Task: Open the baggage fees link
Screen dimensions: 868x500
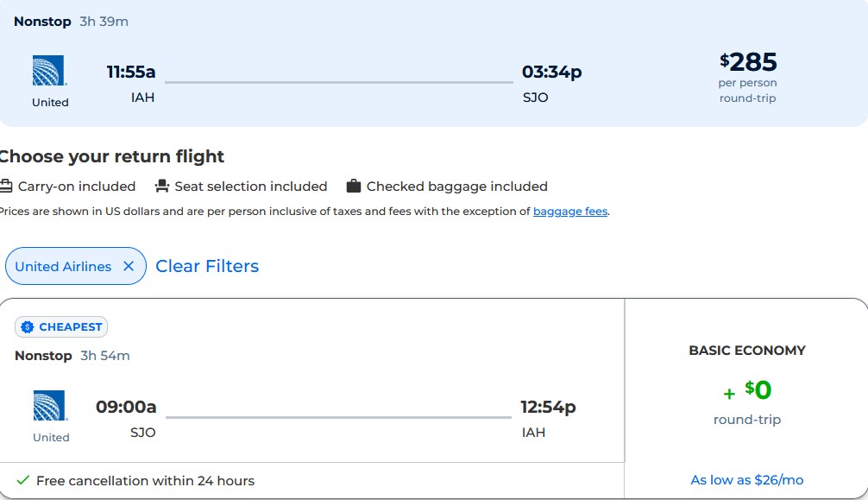Action: [569, 211]
